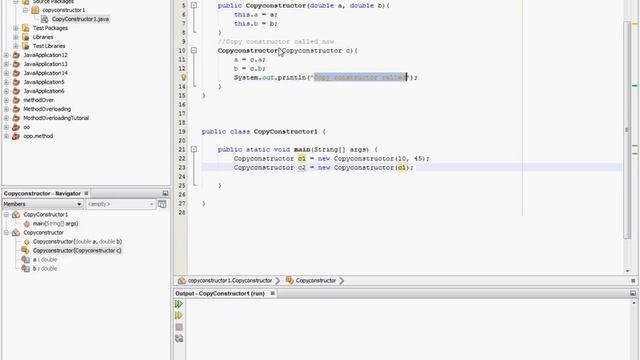Screen dimensions: 640x360
Task: Select the methodOver project icon
Action: [x=16, y=100]
